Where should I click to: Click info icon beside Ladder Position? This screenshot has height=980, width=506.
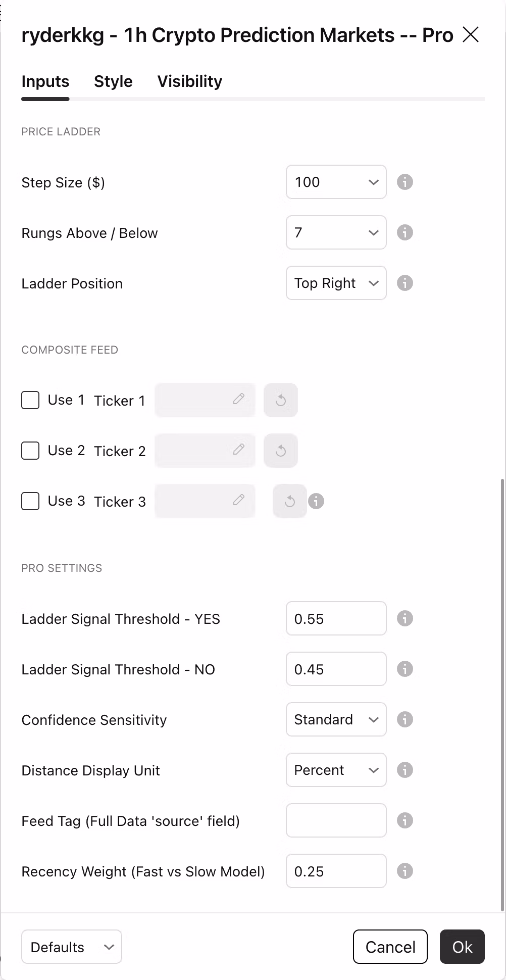click(404, 283)
